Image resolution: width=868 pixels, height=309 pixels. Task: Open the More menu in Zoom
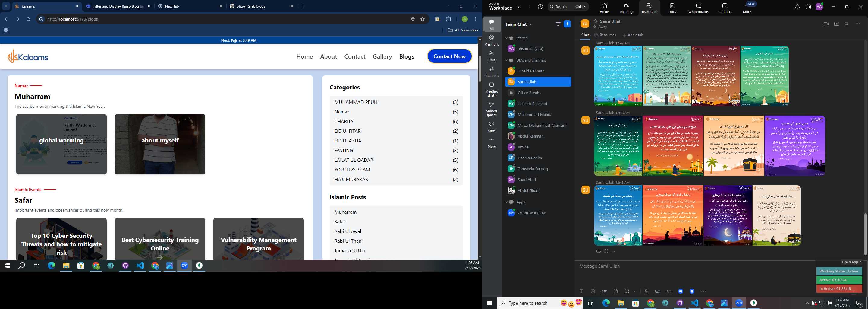[747, 8]
